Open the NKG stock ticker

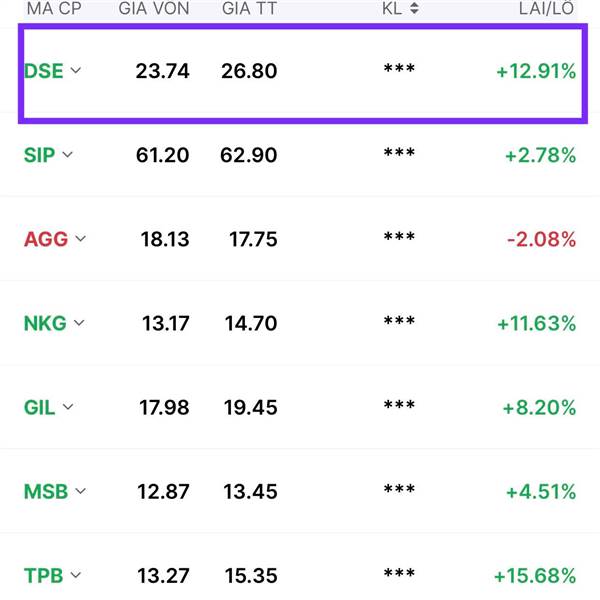coord(45,324)
